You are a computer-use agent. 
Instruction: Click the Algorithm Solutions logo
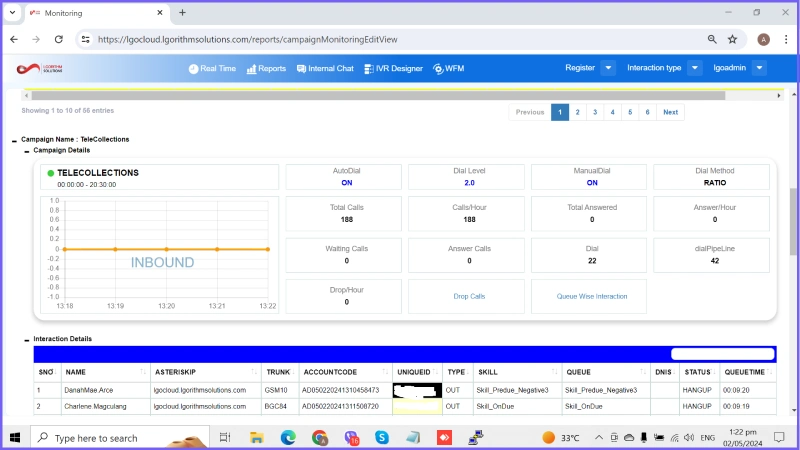coord(40,69)
